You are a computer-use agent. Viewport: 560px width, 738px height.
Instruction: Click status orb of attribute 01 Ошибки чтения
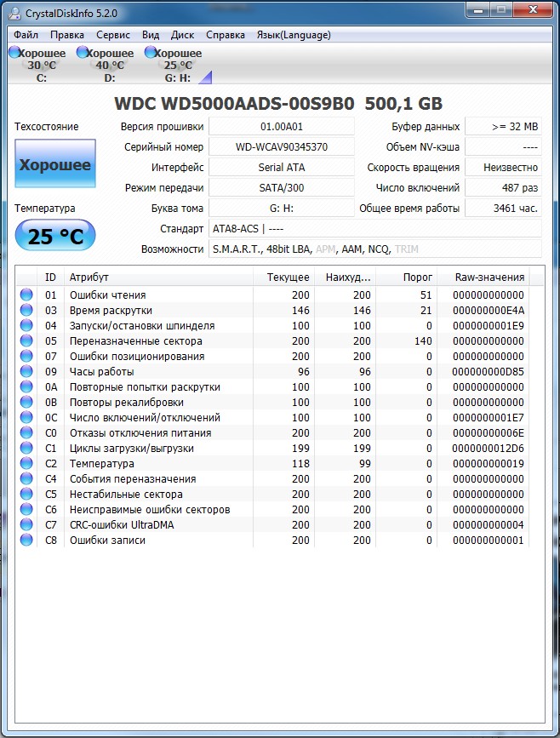26,295
